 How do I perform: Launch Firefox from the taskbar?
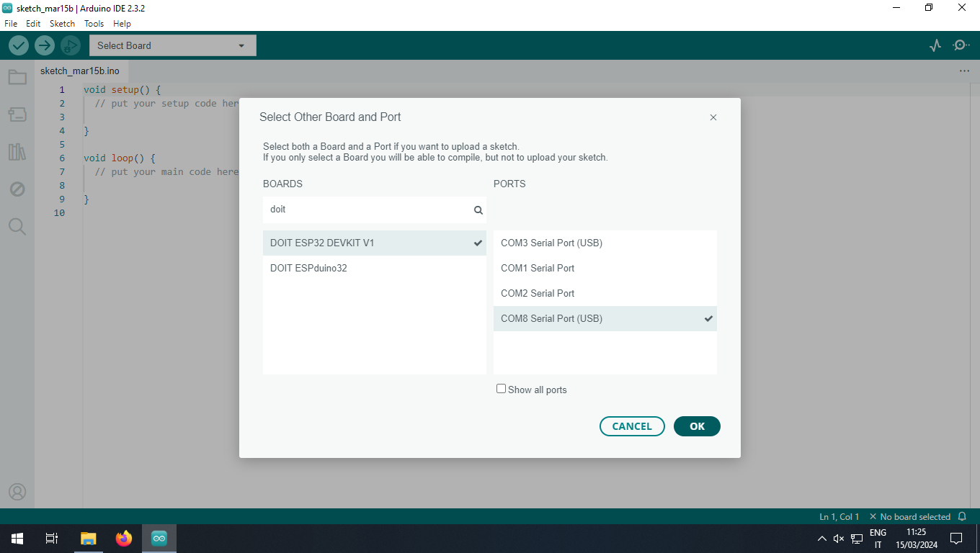pos(124,539)
